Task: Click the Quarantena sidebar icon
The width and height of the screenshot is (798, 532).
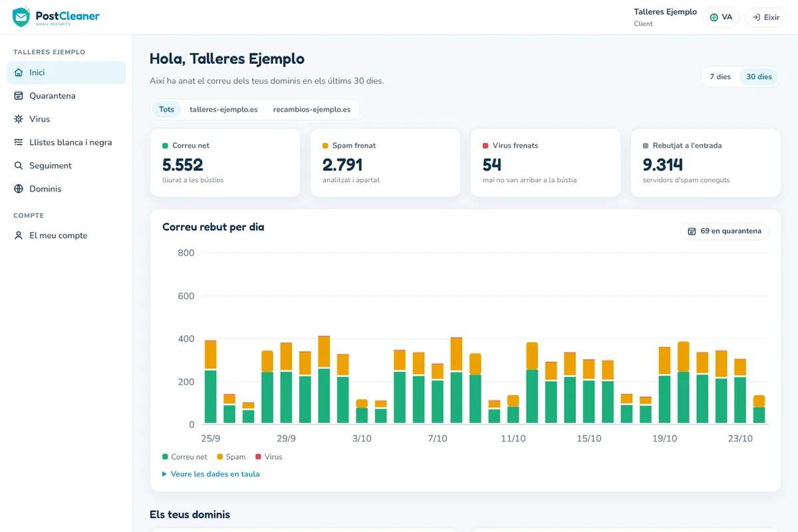Action: point(19,96)
